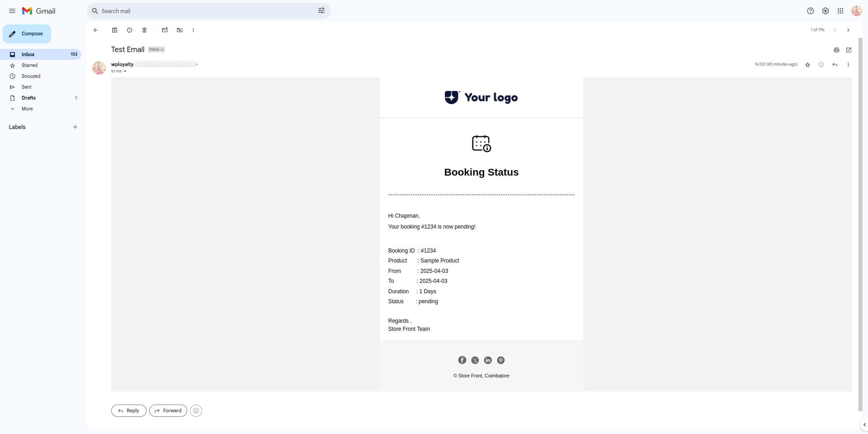Go to the Drafts folder
Viewport: 868px width, 434px height.
(28, 98)
